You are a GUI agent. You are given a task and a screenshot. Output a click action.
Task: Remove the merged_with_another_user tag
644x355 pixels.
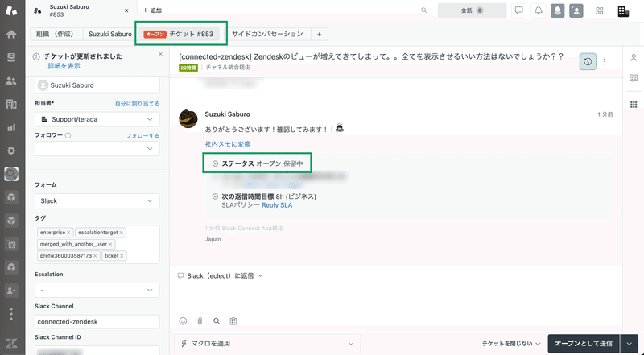pyautogui.click(x=110, y=244)
